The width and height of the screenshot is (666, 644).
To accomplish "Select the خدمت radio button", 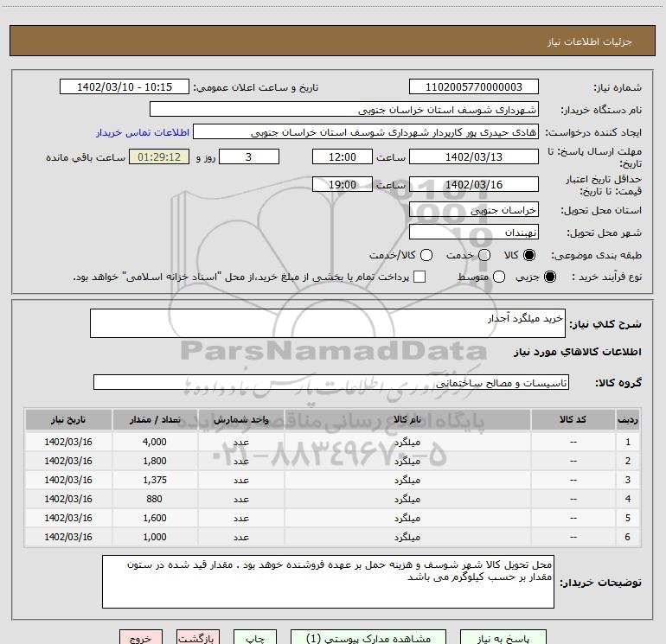I will (x=484, y=255).
